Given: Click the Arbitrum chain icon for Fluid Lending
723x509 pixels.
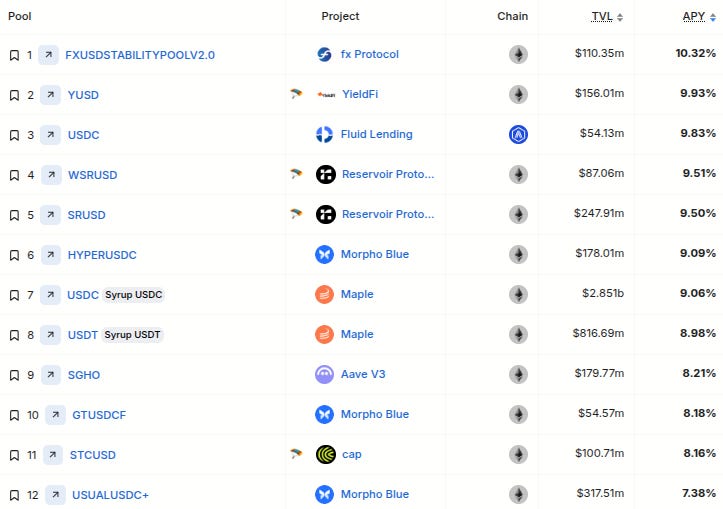Looking at the screenshot, I should point(518,135).
